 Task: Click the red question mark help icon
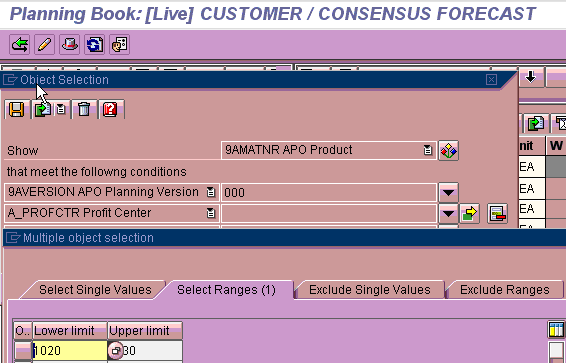(110, 109)
